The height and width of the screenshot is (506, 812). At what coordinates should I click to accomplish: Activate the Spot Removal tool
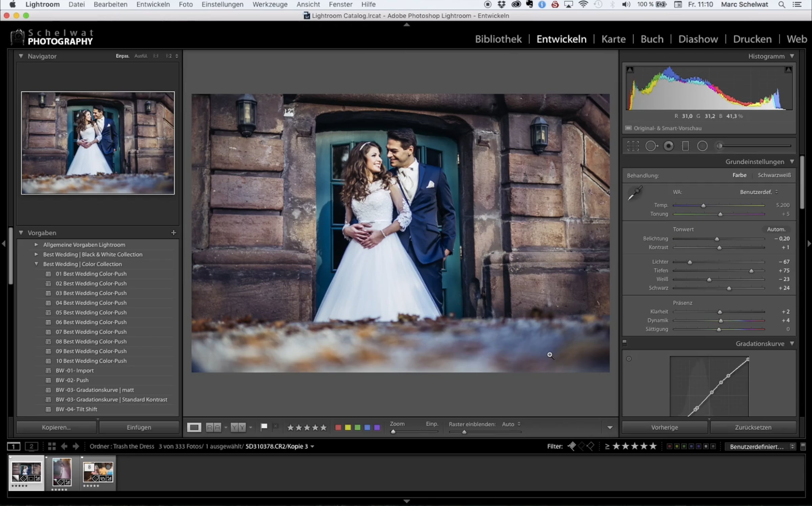651,146
